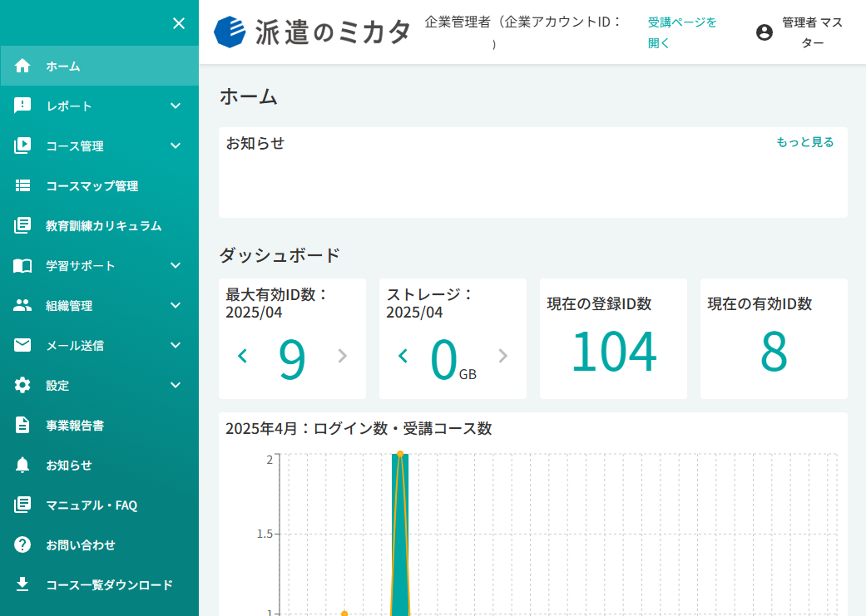Show next month for 最大有効ID数

(x=343, y=356)
